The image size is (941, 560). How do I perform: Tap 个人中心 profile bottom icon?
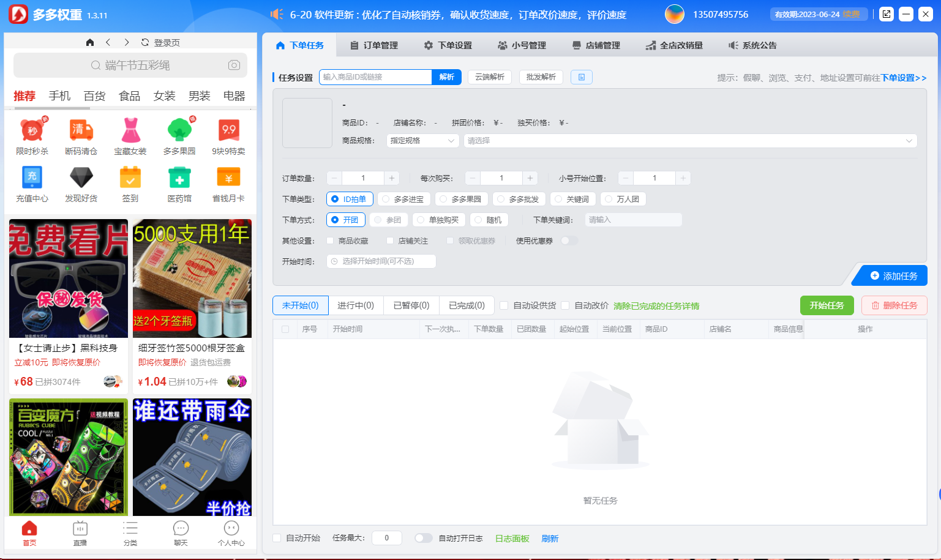231,532
